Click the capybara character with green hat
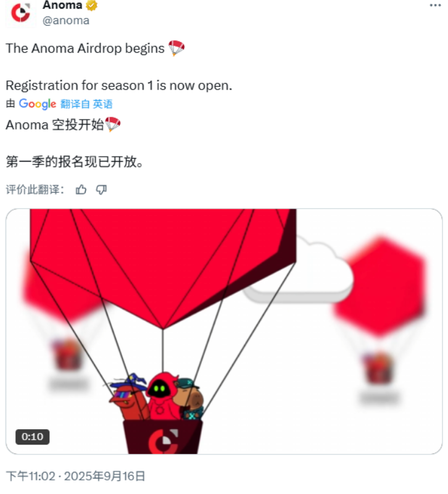Screen dimensions: 448x494 pos(189,400)
